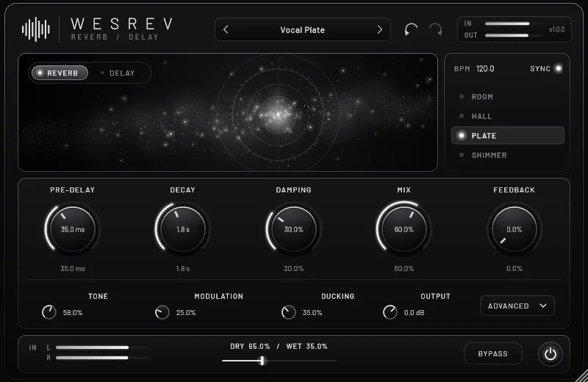The width and height of the screenshot is (588, 382).
Task: Undo the last change
Action: click(x=411, y=29)
